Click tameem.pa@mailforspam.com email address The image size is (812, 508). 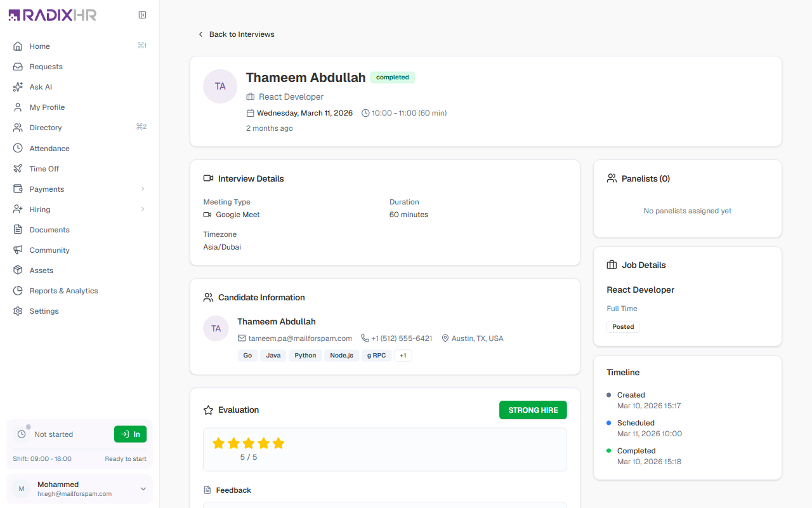pos(300,338)
